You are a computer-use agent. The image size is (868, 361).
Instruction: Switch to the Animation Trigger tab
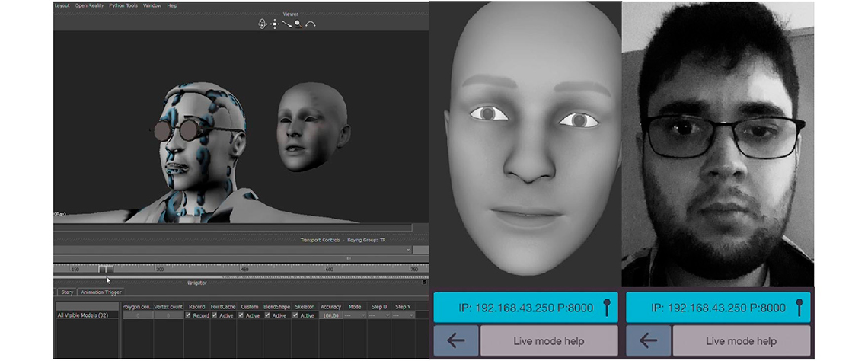pos(101,292)
